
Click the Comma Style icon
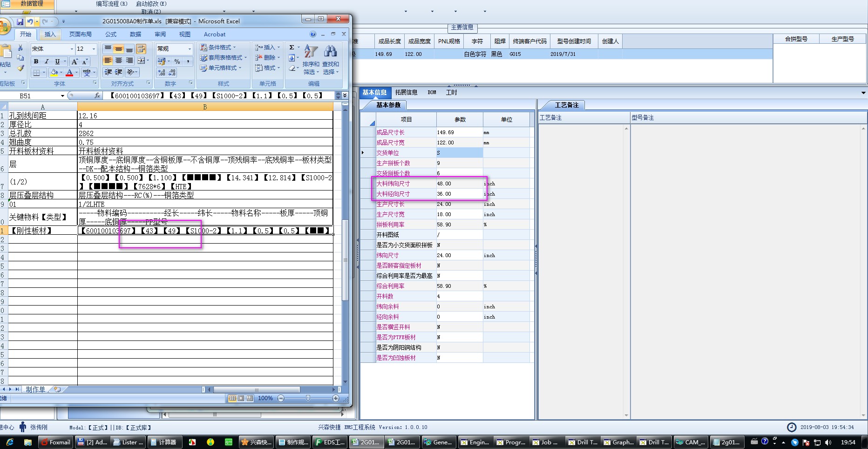pyautogui.click(x=188, y=61)
